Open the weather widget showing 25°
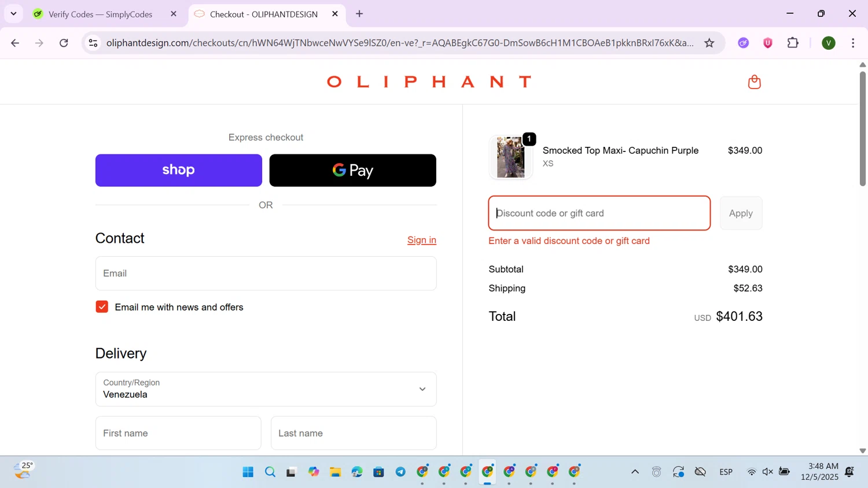This screenshot has width=868, height=488. pos(23,471)
